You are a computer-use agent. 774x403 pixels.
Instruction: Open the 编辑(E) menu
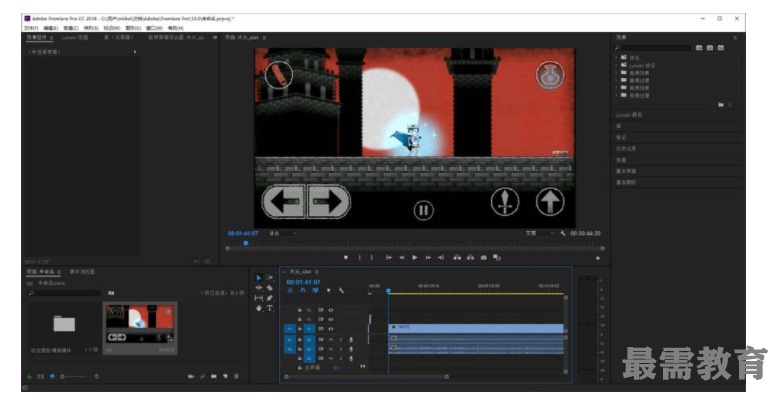tap(51, 28)
